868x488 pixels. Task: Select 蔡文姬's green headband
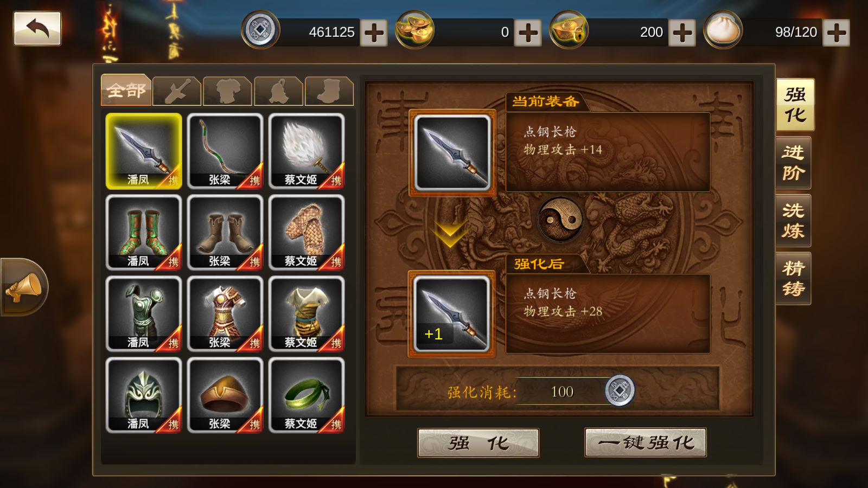point(307,395)
